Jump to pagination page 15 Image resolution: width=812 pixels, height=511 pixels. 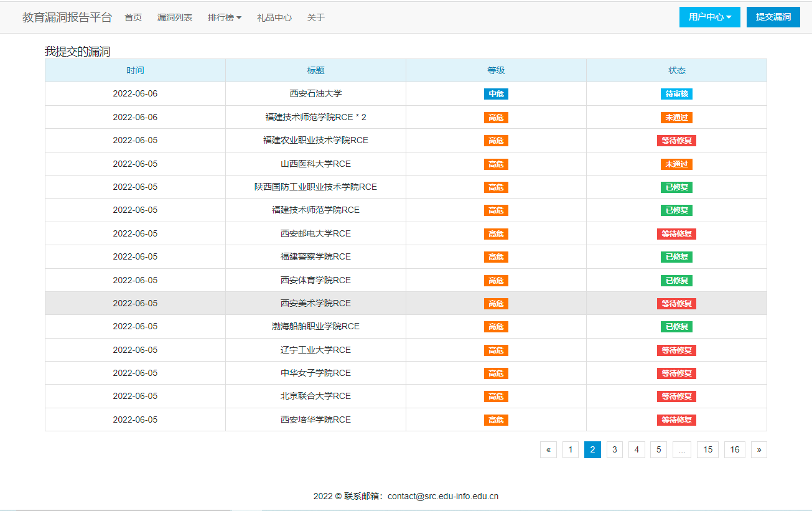[x=708, y=449]
